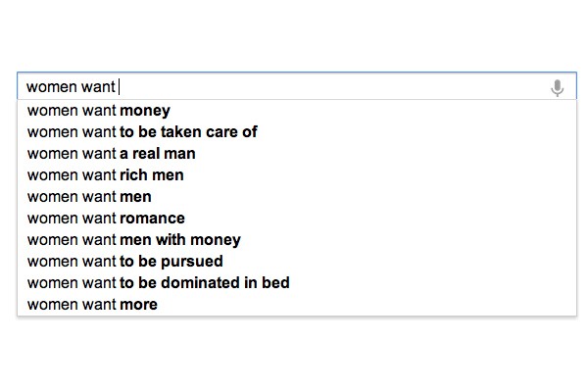Focus the 'women want' search input field

tap(294, 87)
